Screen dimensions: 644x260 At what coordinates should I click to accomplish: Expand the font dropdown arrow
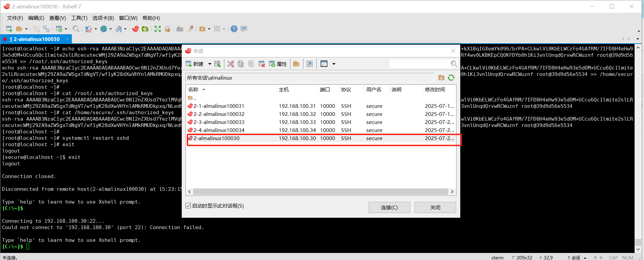(125, 29)
